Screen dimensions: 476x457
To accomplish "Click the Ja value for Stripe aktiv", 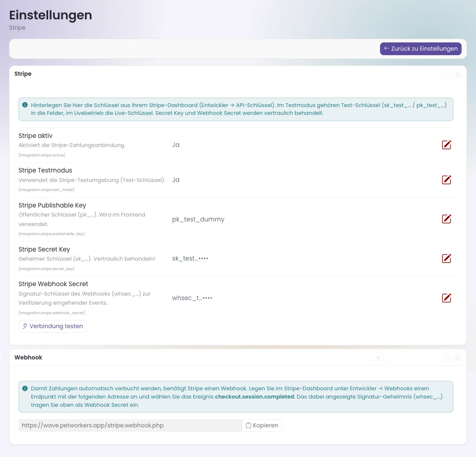I will [176, 145].
